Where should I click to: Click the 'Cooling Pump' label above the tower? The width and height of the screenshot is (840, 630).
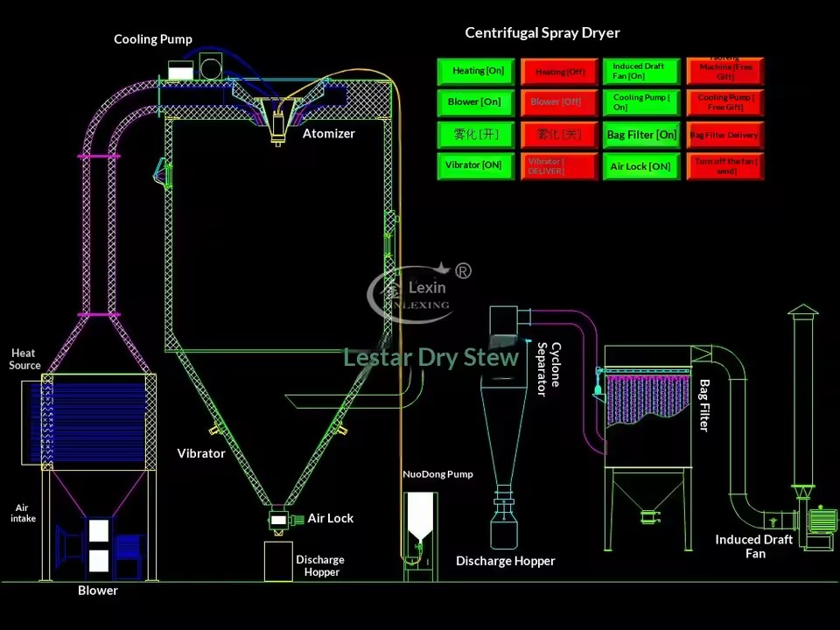pos(152,39)
